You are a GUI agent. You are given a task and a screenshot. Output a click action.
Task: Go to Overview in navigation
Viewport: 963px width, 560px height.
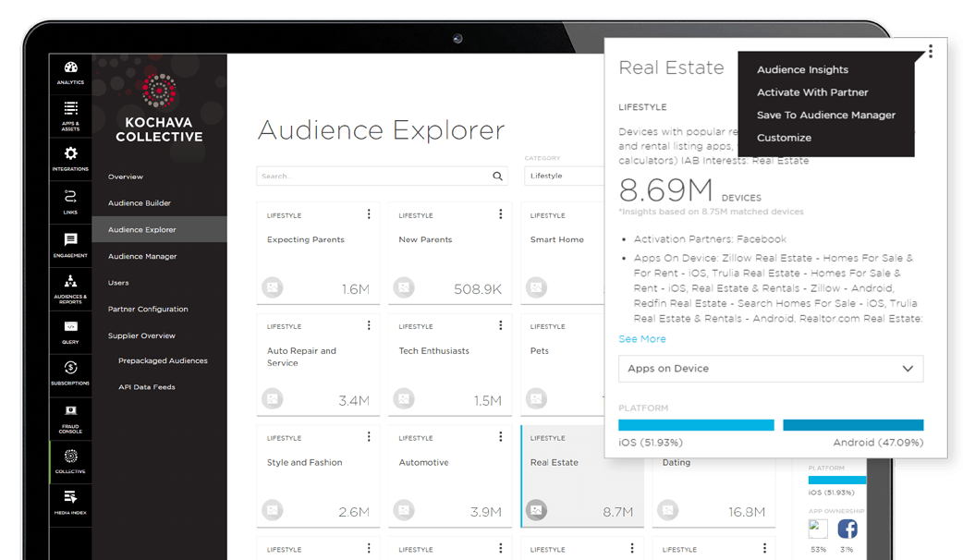pos(126,177)
